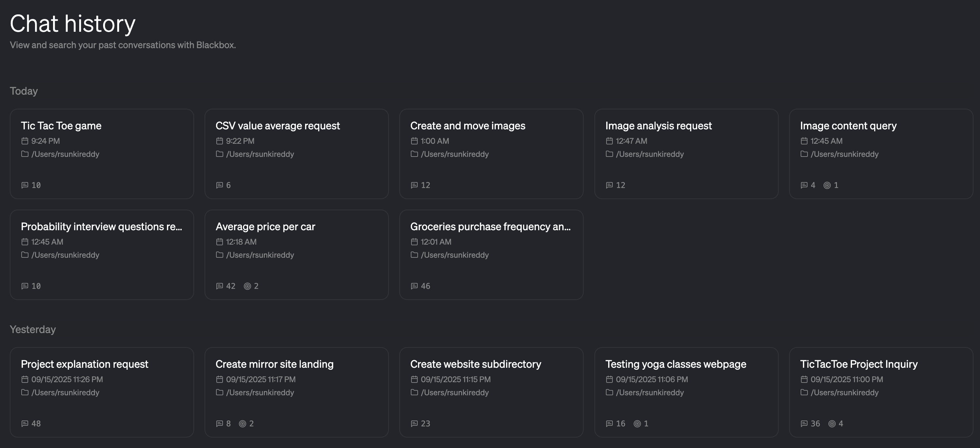
Task: Click the 09/15/2025 11:26 PM timestamp
Action: pyautogui.click(x=67, y=379)
